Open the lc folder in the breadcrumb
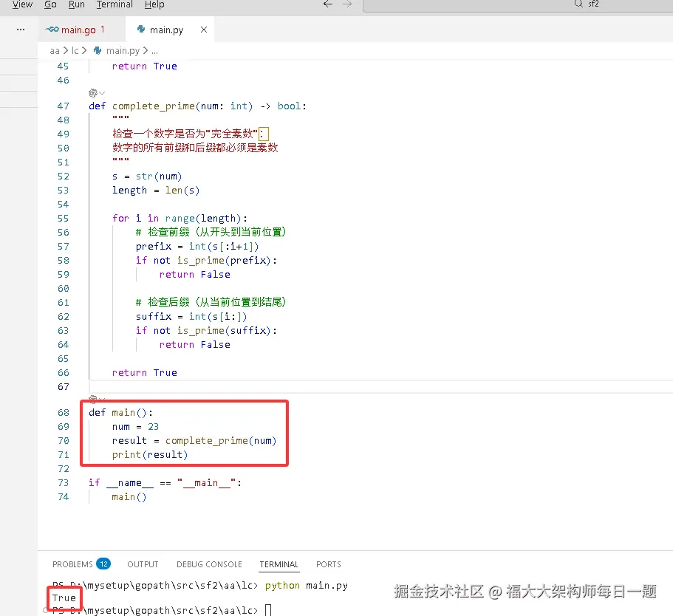The width and height of the screenshot is (673, 616). click(74, 51)
